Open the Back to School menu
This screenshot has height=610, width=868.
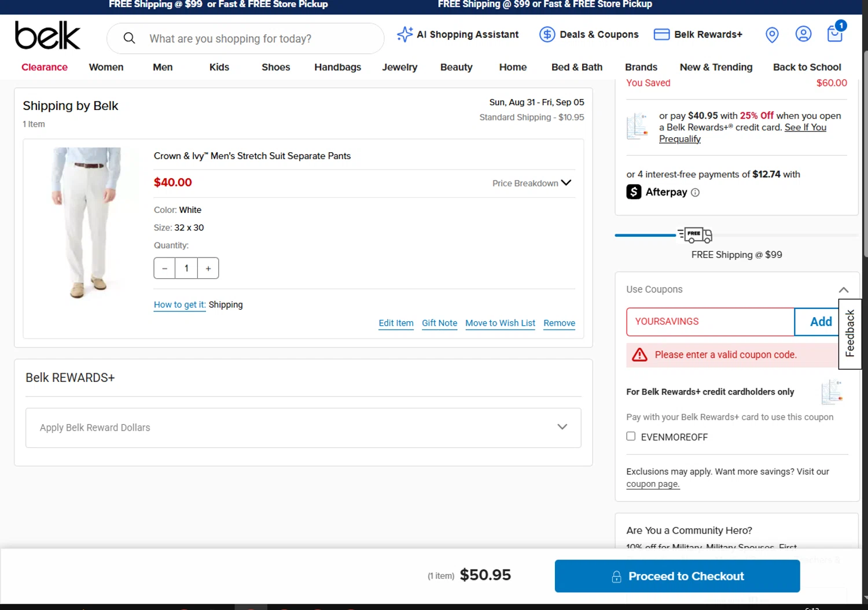807,67
